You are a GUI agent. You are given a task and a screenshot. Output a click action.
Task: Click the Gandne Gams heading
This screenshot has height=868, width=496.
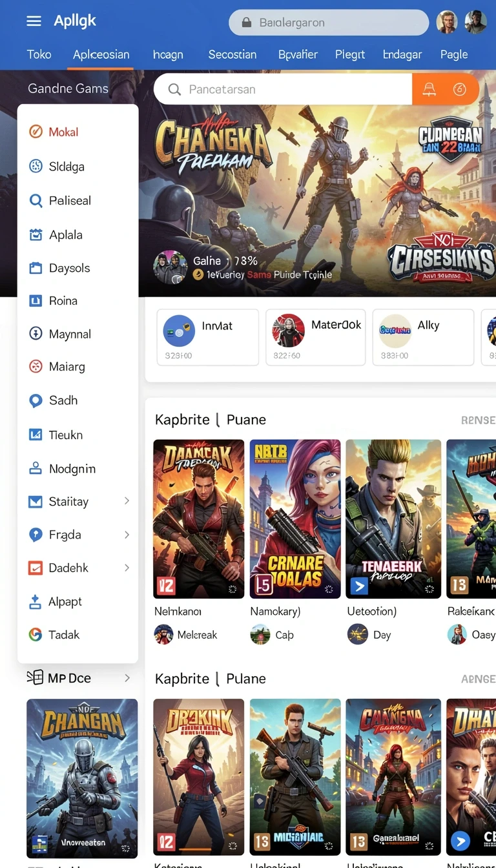(68, 88)
